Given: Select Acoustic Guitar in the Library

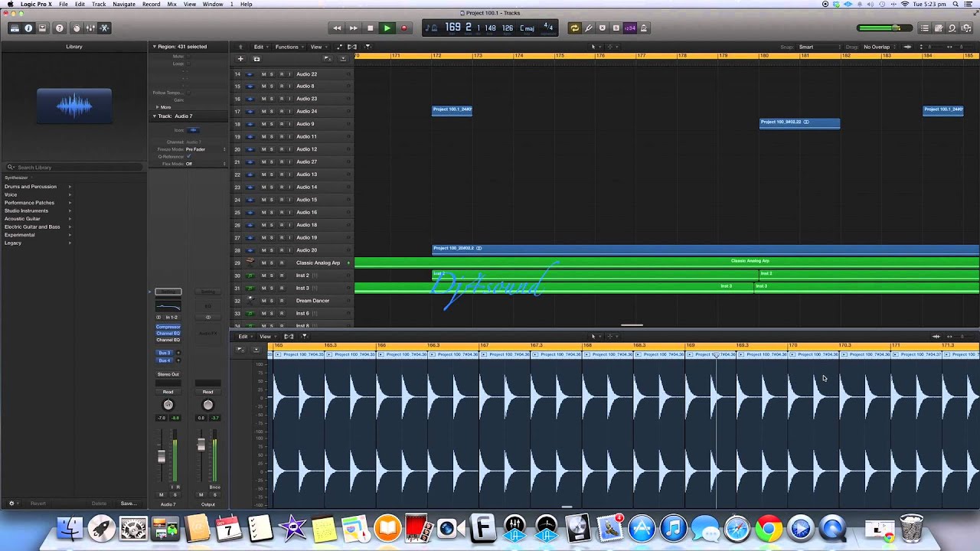Looking at the screenshot, I should click(22, 219).
